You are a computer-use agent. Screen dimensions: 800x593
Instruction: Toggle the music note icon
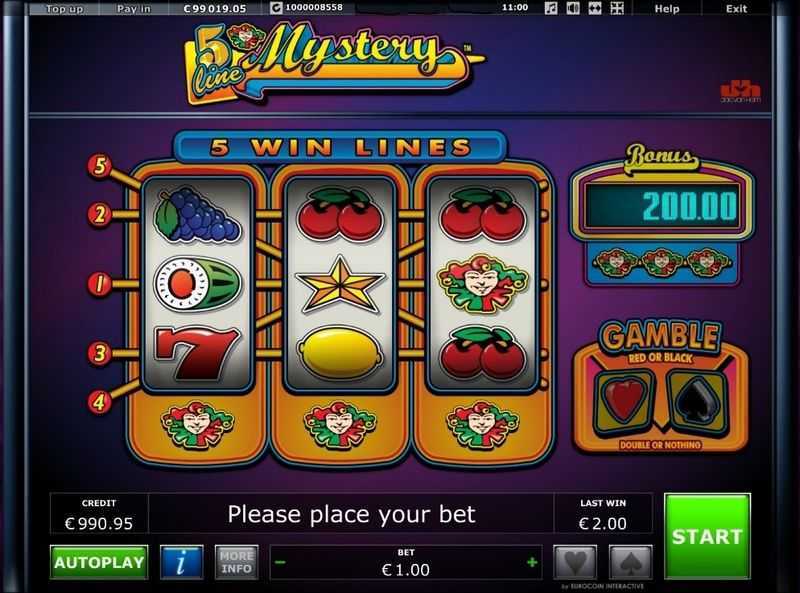pos(551,8)
